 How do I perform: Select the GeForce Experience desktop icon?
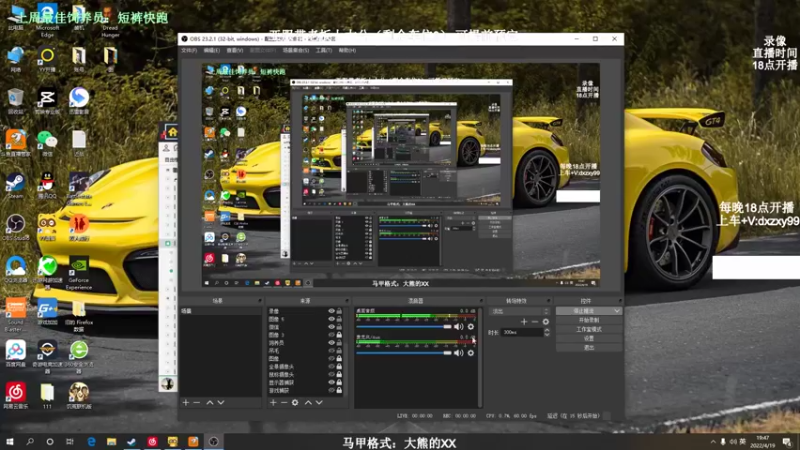79,270
